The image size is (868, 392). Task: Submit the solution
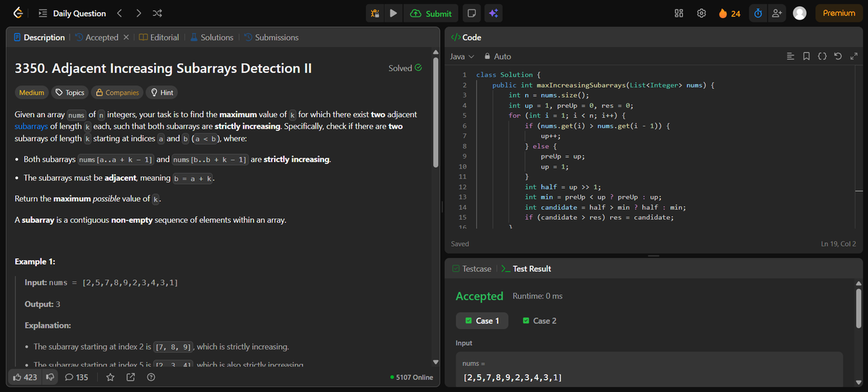[431, 13]
